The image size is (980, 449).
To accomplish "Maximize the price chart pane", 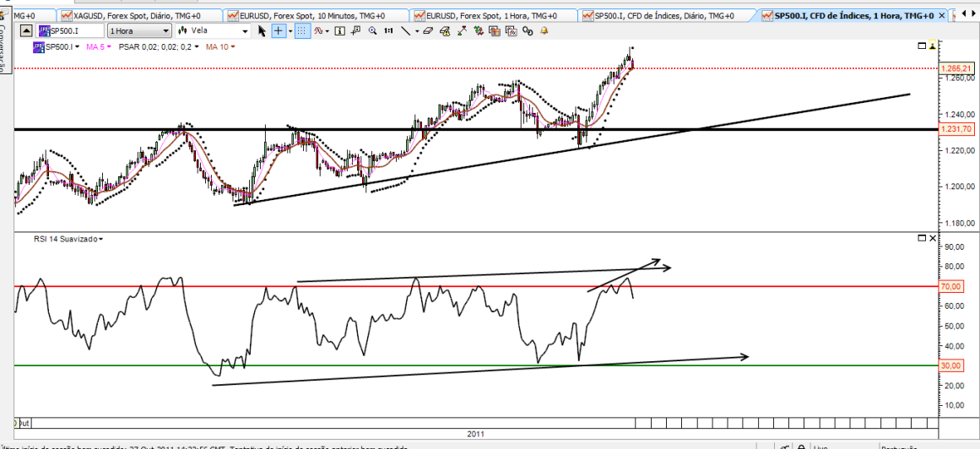I will coord(921,46).
